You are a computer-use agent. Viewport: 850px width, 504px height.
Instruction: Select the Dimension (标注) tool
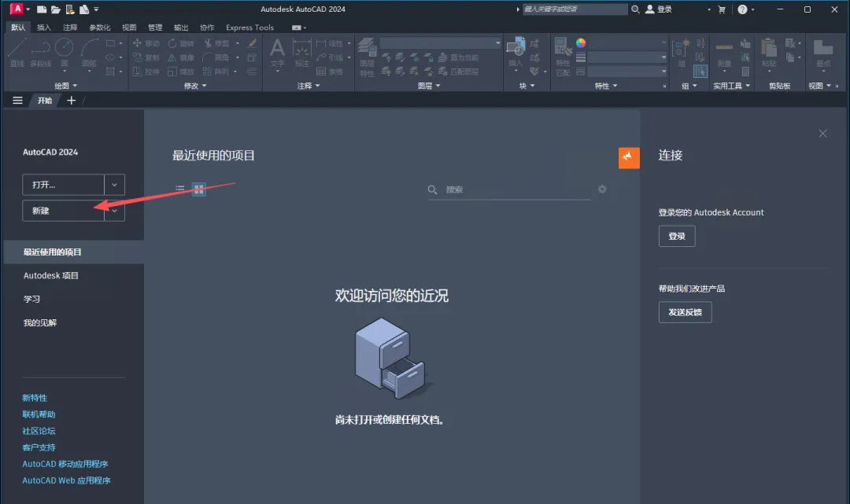pos(301,53)
